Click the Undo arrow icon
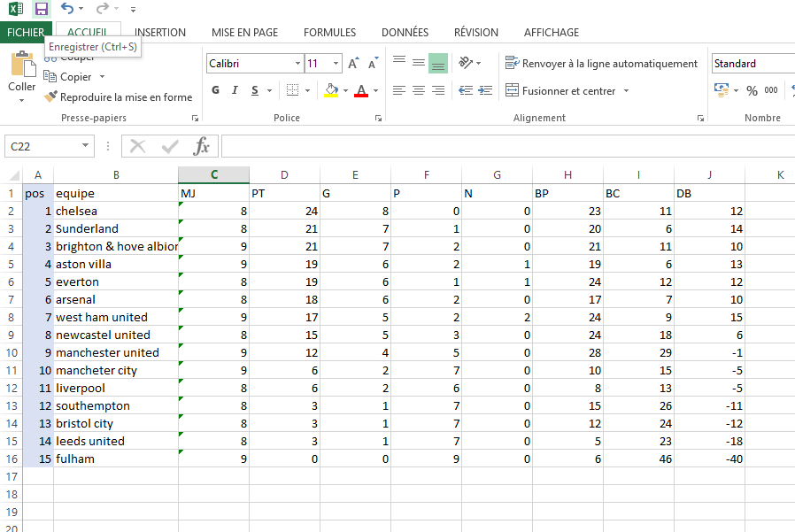 pyautogui.click(x=67, y=8)
